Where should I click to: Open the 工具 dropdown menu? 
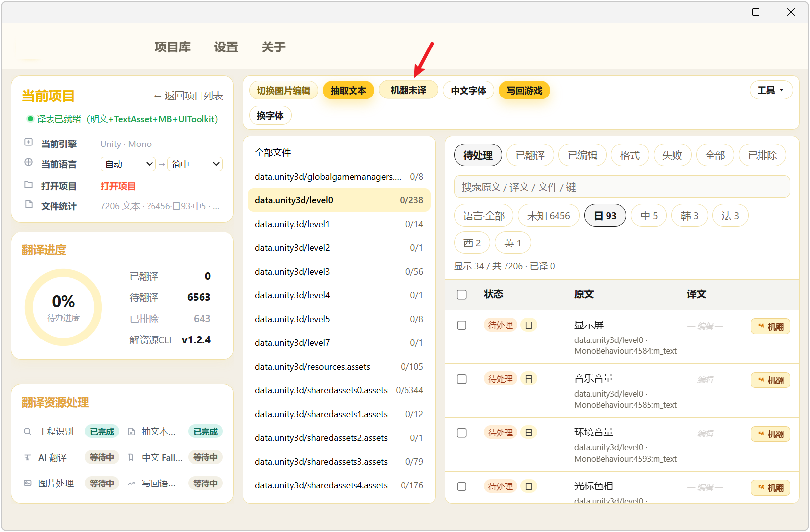771,90
